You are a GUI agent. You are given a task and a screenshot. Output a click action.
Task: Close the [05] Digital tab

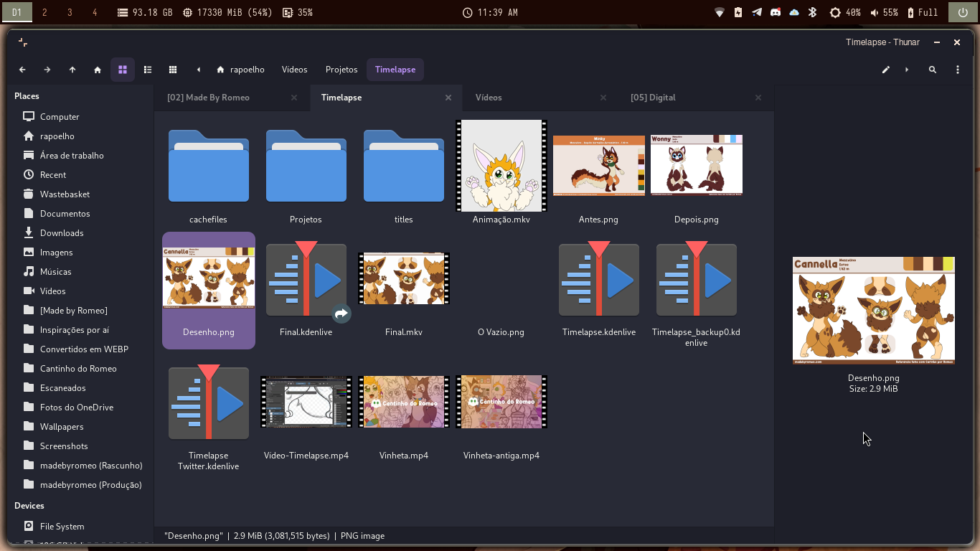(758, 98)
